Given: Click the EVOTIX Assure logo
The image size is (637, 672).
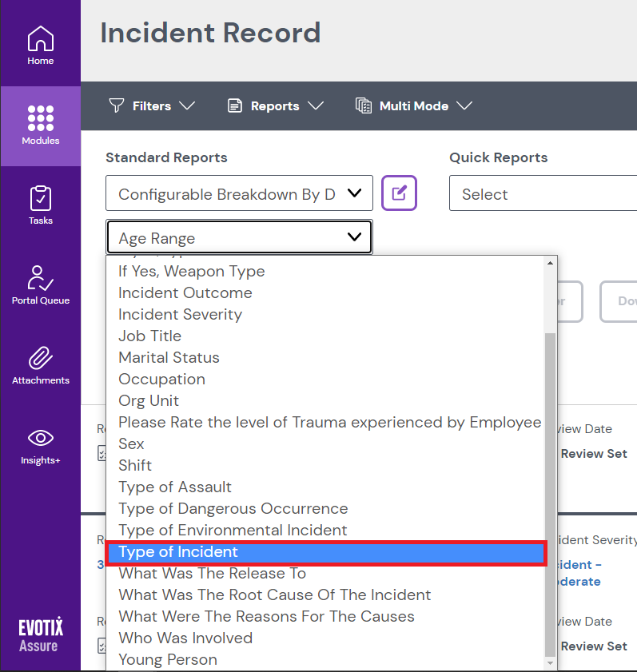Looking at the screenshot, I should (40, 634).
